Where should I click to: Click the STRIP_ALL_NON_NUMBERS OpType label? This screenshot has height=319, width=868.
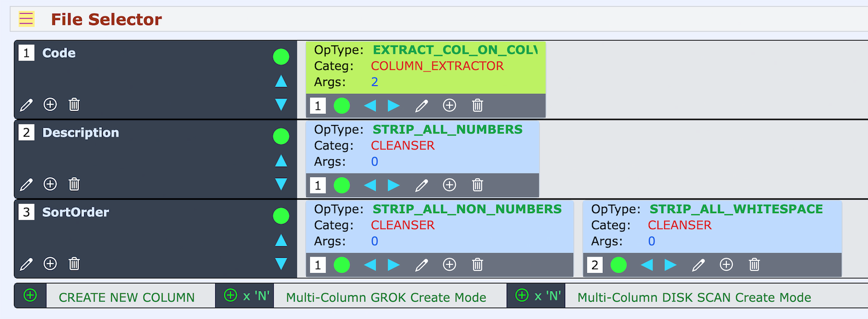(467, 209)
